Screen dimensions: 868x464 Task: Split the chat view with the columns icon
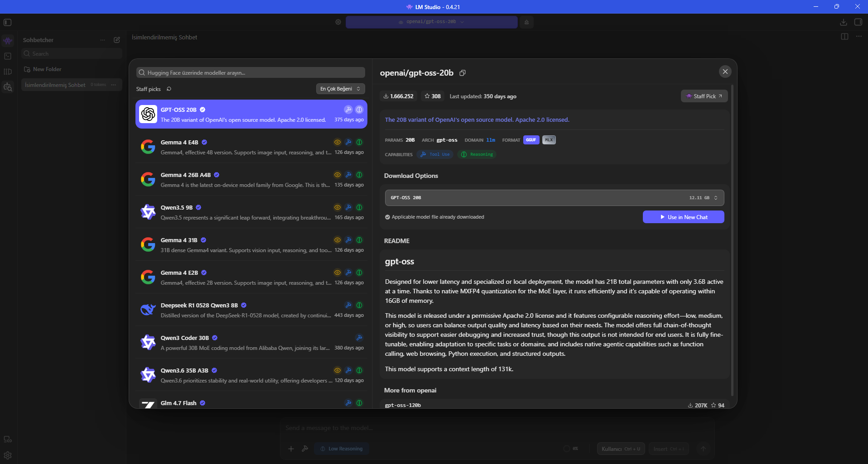(844, 37)
